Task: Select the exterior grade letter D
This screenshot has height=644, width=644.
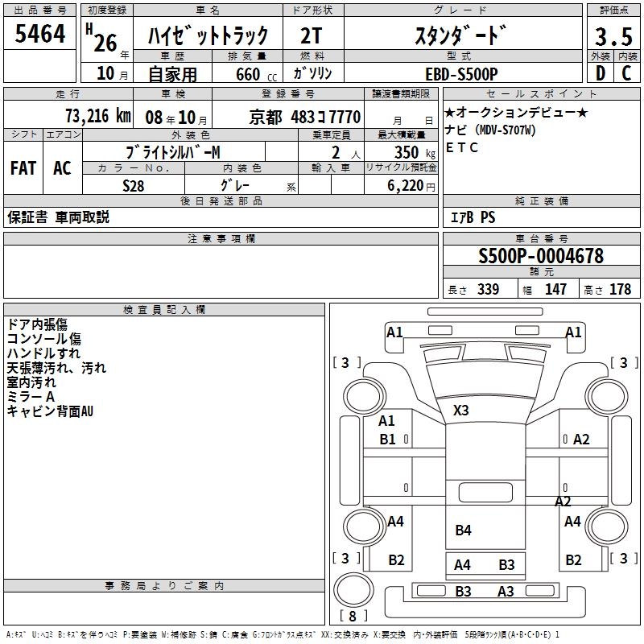Action: [600, 73]
